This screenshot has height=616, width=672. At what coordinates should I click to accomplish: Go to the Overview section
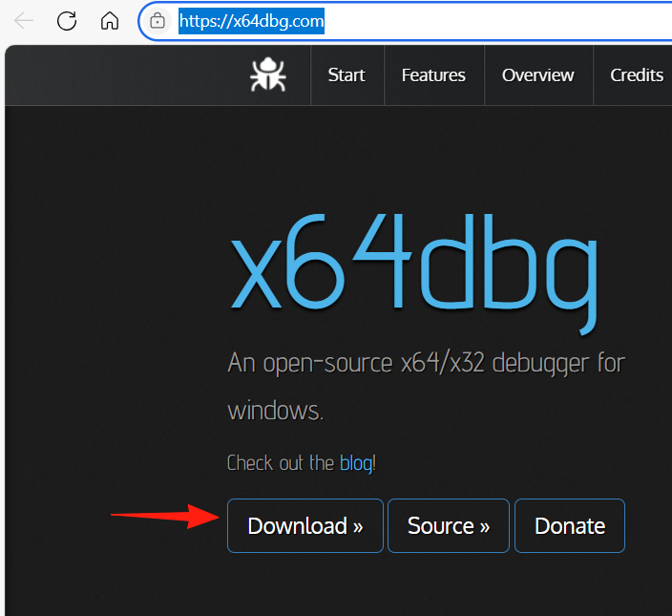pos(538,75)
